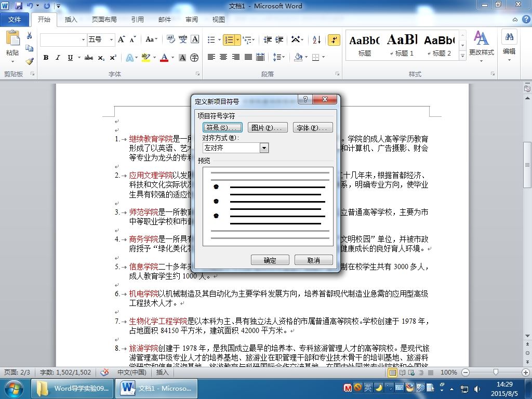Open the Change Case Aa dropdown
This screenshot has width=532, height=399.
(x=151, y=39)
